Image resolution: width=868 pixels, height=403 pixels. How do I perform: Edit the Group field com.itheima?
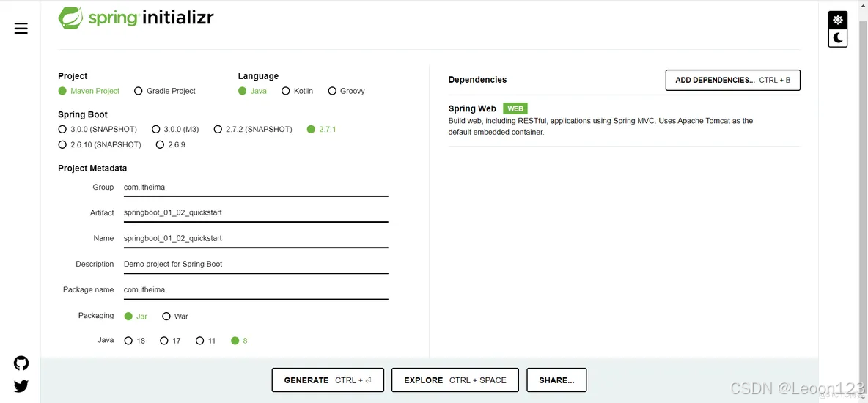pyautogui.click(x=256, y=187)
